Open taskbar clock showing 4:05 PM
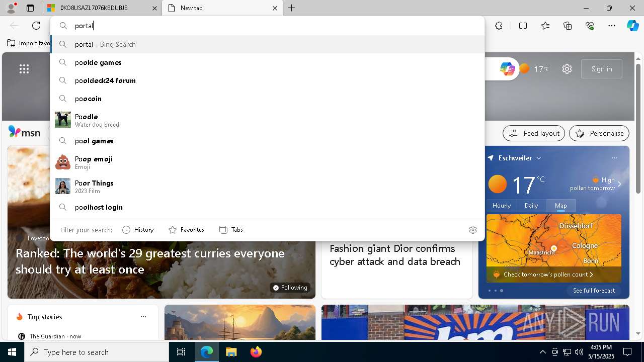This screenshot has height=362, width=644. [601, 352]
